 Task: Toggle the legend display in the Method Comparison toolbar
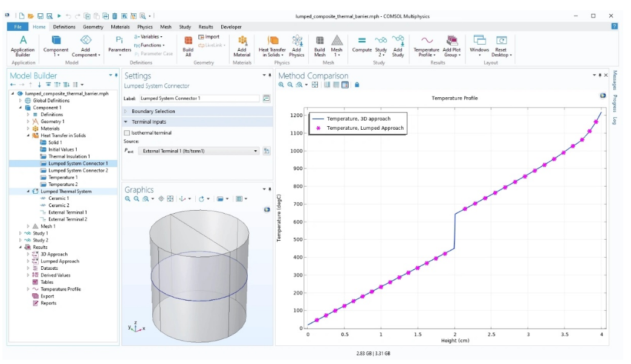(x=345, y=85)
